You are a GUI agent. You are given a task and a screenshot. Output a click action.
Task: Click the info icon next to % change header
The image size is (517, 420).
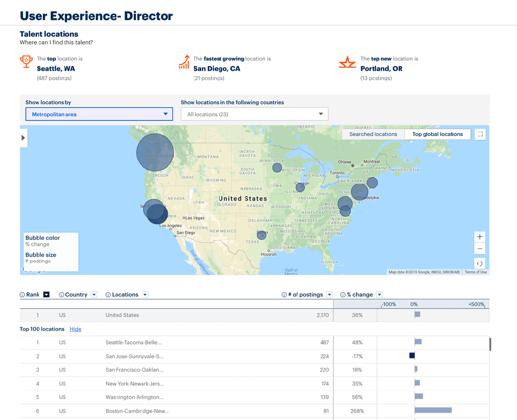344,294
